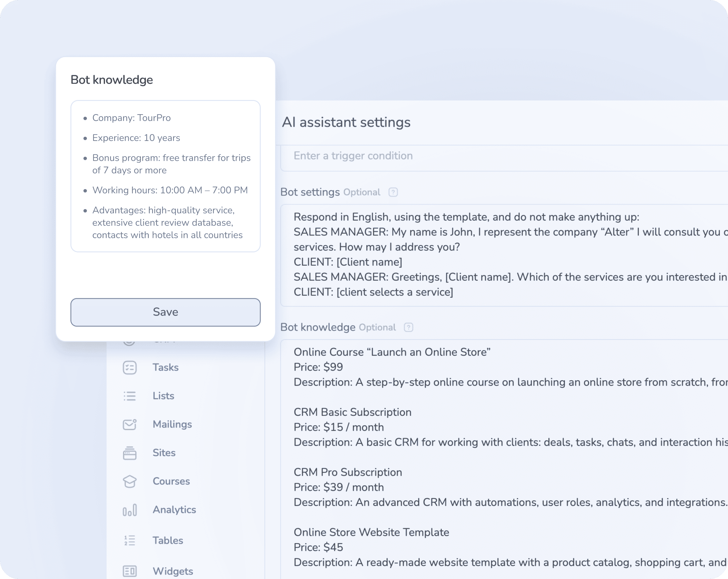
Task: Open the help tooltip next to Bot settings
Action: click(x=393, y=192)
